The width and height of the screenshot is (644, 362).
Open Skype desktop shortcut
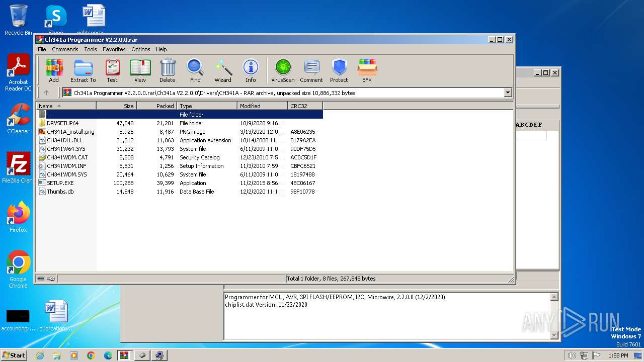pyautogui.click(x=55, y=20)
